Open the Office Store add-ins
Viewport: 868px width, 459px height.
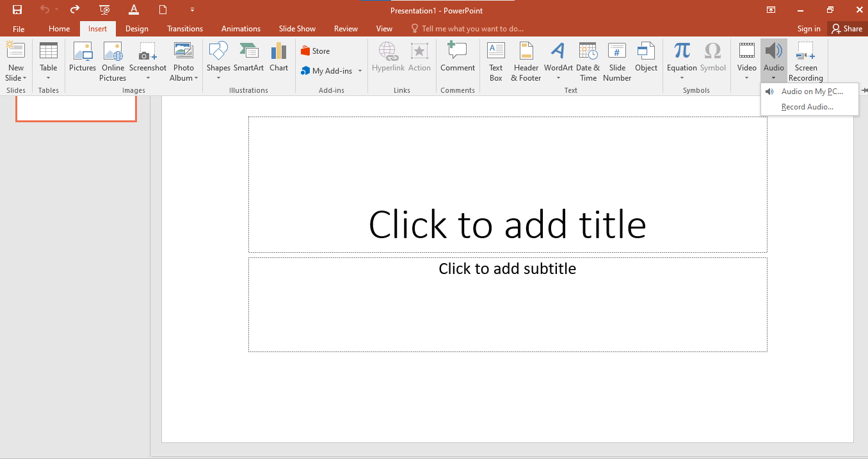pyautogui.click(x=316, y=51)
